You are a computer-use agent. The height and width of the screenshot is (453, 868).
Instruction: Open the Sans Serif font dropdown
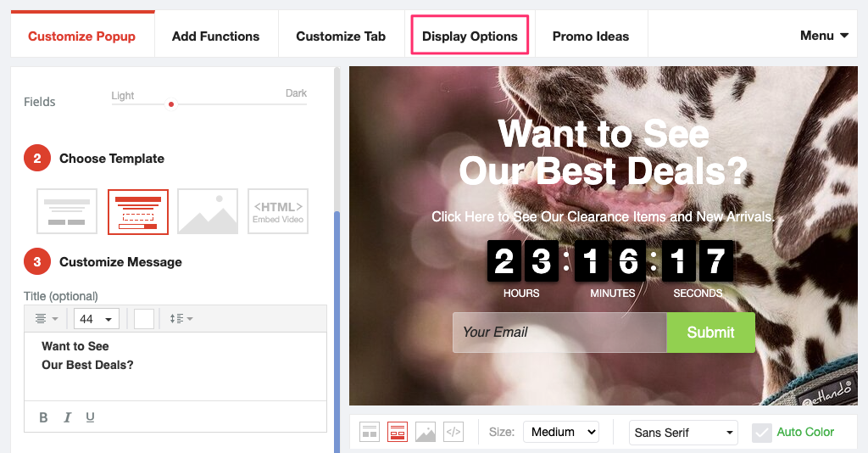[x=684, y=433]
